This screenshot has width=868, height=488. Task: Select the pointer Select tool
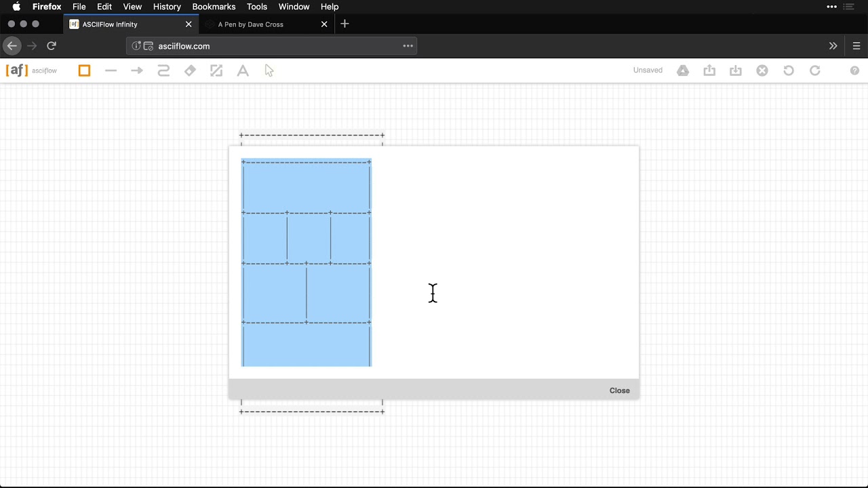point(269,70)
